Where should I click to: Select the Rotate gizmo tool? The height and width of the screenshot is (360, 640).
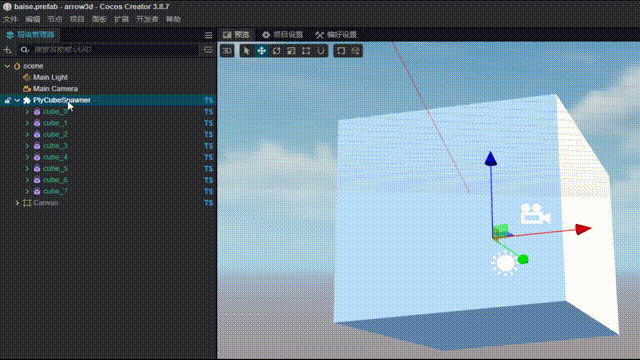(x=276, y=51)
